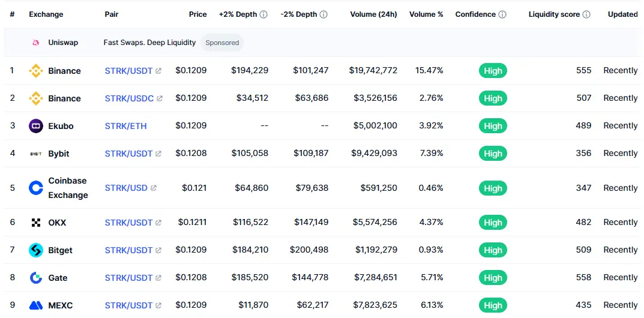This screenshot has height=318, width=644.
Task: Click the MEXC exchange logo
Action: 36,305
